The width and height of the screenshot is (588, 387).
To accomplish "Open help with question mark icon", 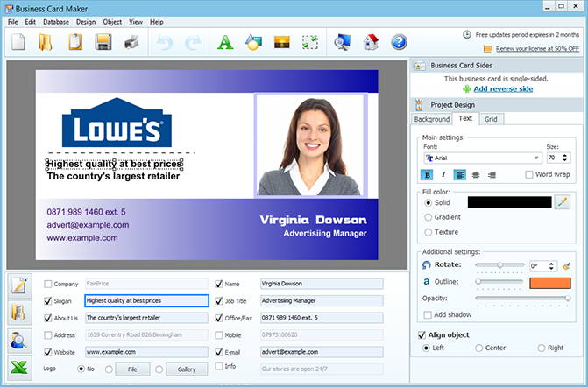I will click(x=399, y=42).
